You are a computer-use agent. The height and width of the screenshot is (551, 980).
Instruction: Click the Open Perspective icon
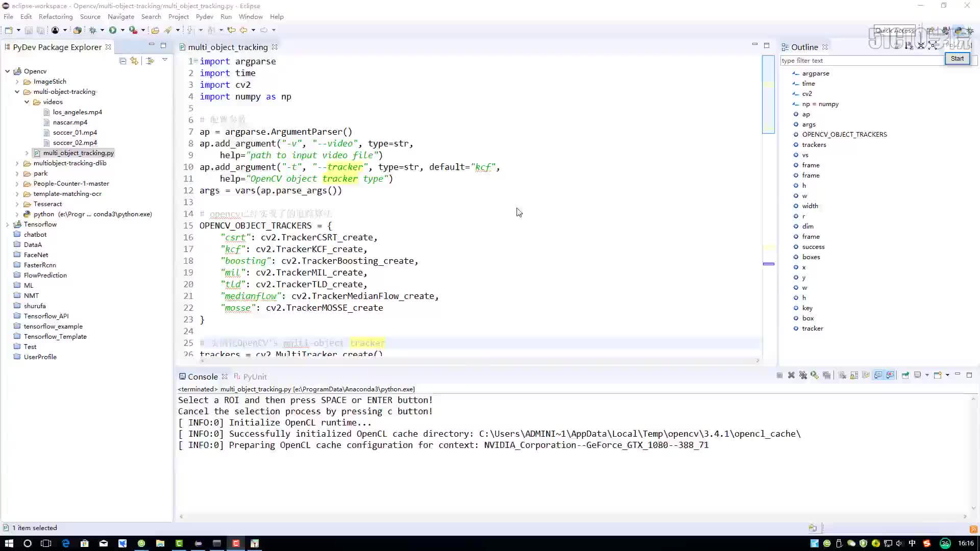click(x=931, y=31)
